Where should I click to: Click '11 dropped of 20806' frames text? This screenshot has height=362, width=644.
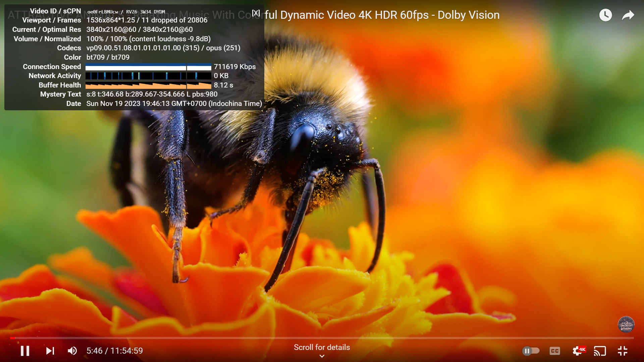[x=174, y=20]
